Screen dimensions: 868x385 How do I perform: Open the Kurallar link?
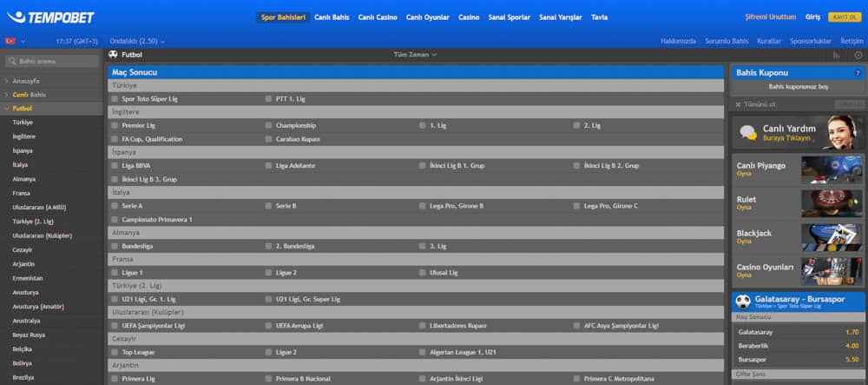[769, 42]
